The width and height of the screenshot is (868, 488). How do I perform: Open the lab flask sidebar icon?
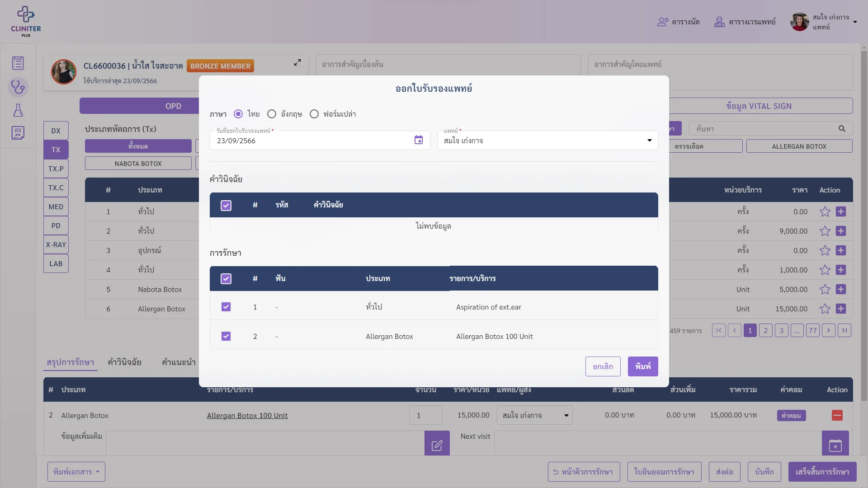tap(18, 110)
